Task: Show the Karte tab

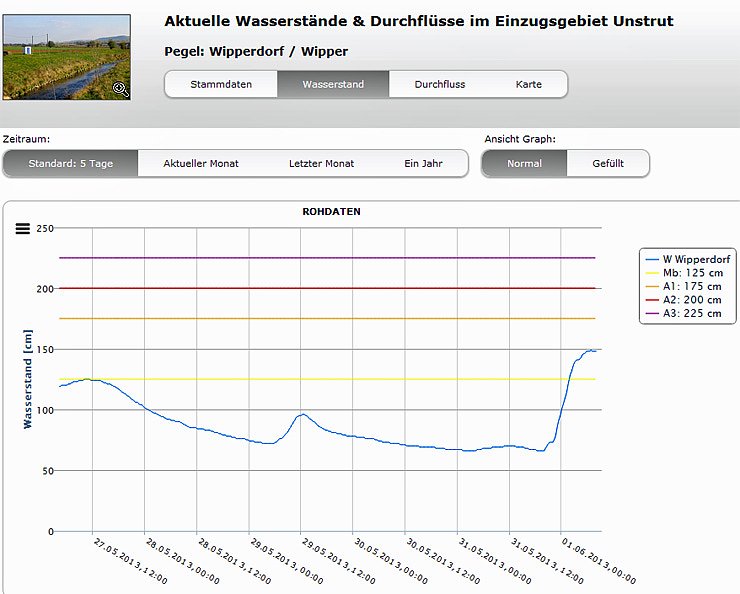Action: coord(529,84)
